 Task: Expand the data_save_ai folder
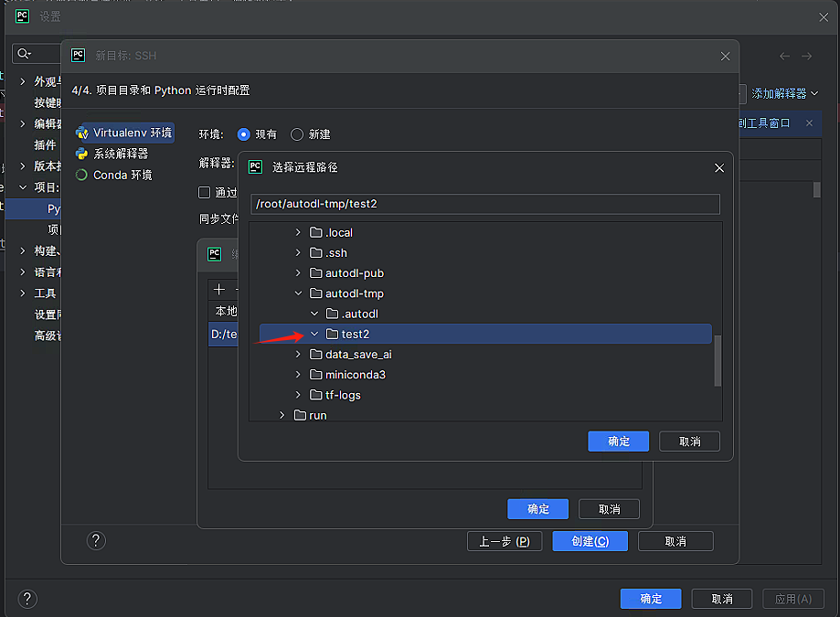coord(298,355)
